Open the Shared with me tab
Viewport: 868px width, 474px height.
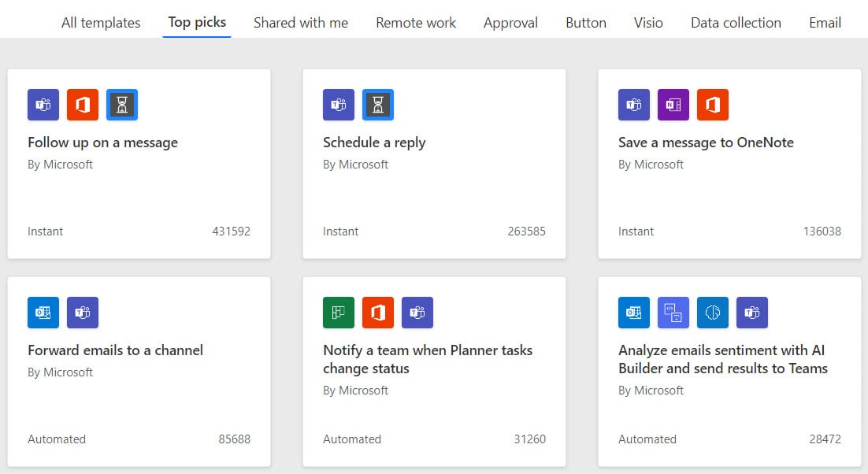click(x=301, y=23)
